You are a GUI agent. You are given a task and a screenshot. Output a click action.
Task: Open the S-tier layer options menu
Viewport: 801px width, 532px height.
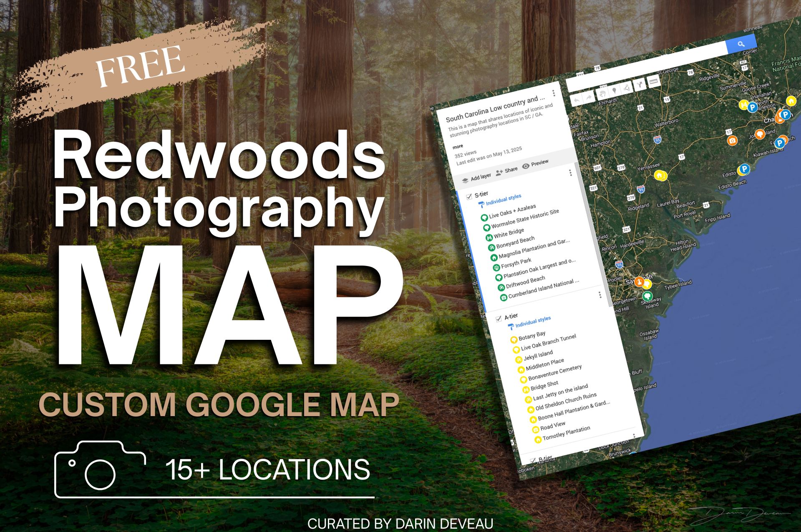(570, 173)
